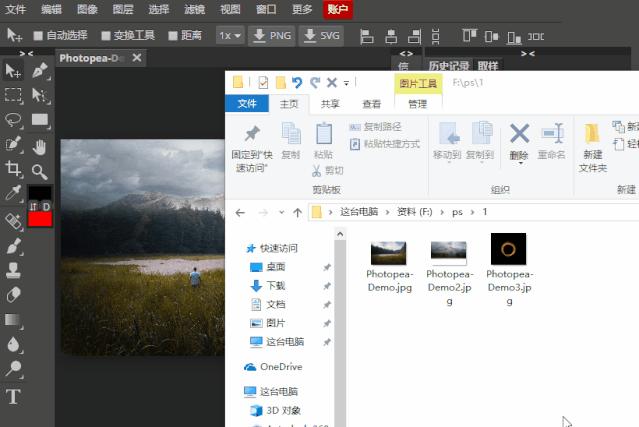Click the red background color swatch
This screenshot has height=427, width=639.
40,219
